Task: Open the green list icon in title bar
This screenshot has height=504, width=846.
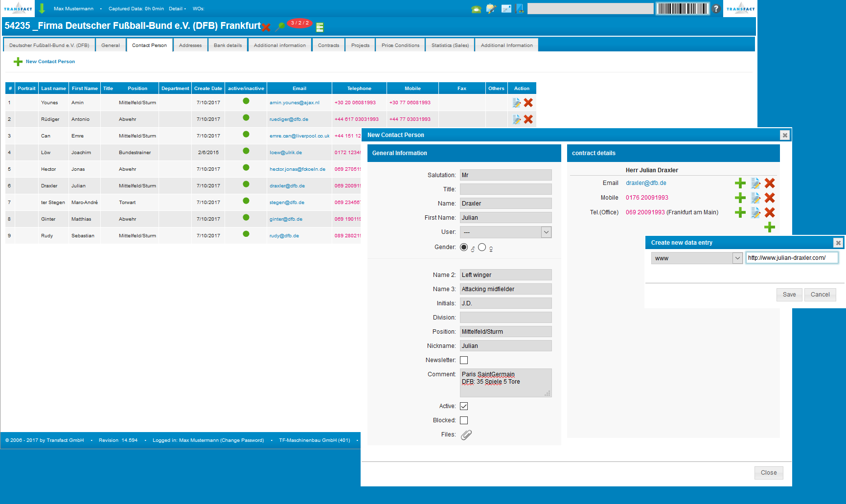Action: tap(320, 27)
